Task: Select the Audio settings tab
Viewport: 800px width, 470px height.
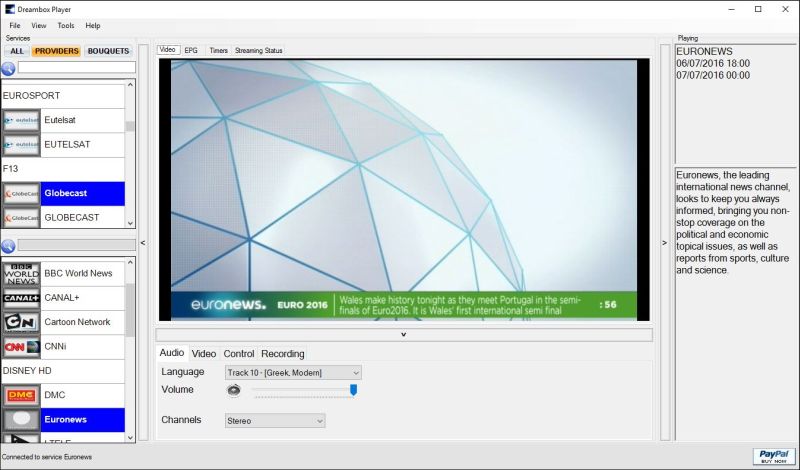Action: coord(171,353)
